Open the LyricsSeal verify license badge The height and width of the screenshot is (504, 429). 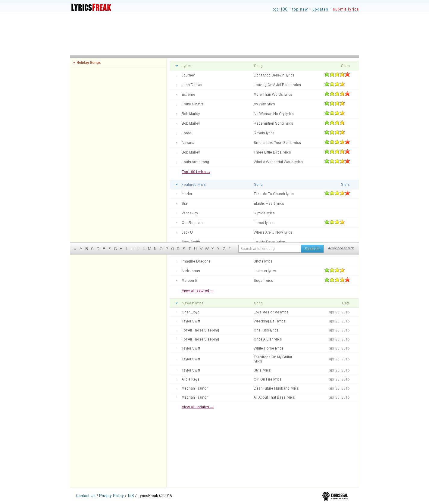[335, 496]
